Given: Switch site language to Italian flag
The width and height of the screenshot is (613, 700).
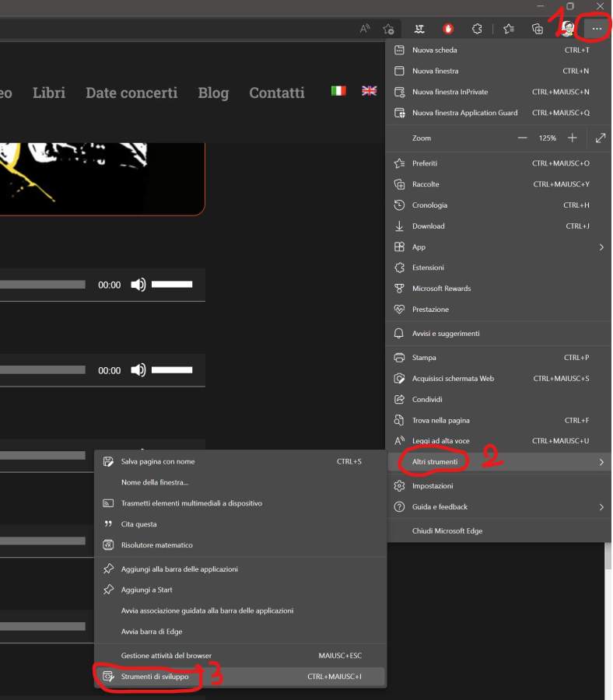Looking at the screenshot, I should 338,91.
